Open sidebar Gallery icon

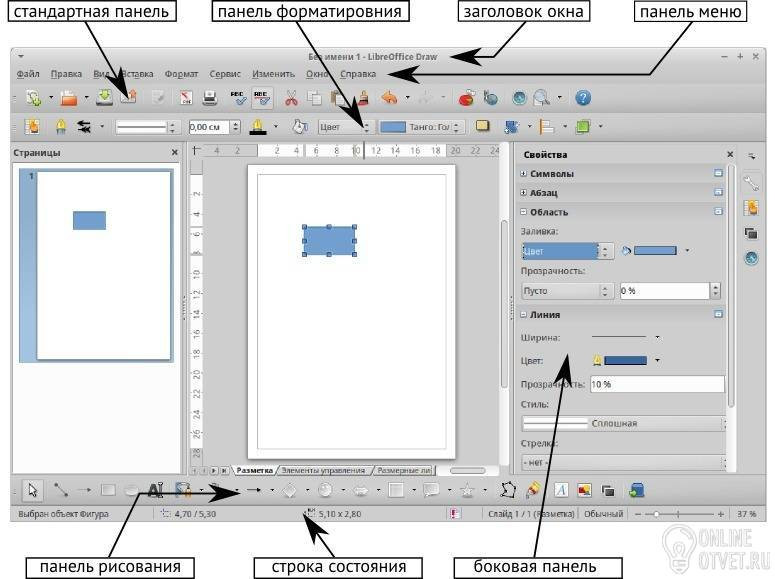click(751, 208)
